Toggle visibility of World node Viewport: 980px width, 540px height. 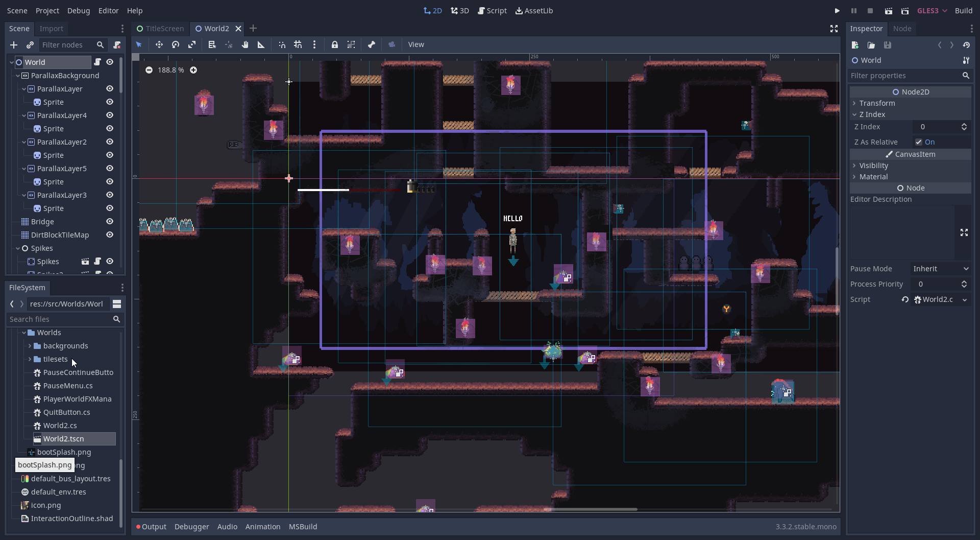click(110, 62)
